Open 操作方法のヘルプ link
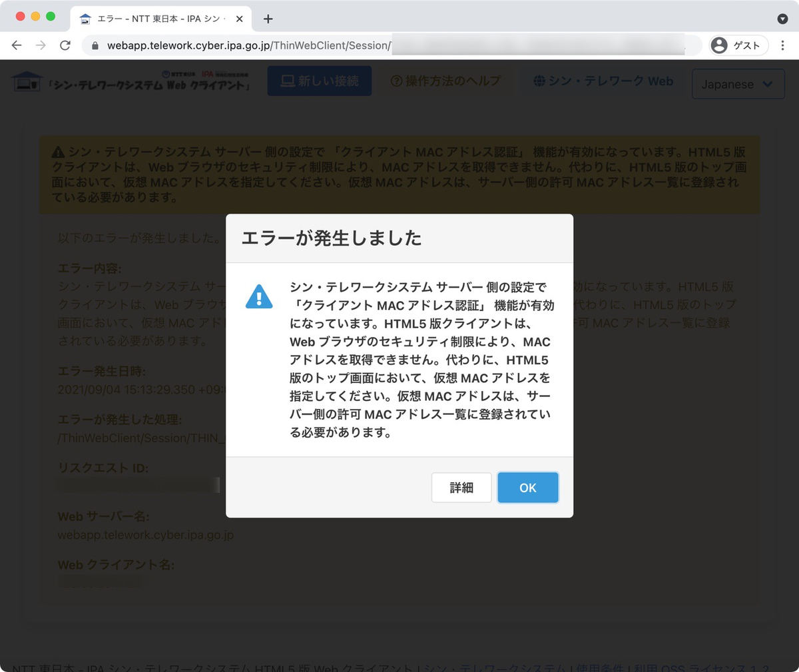This screenshot has height=672, width=799. click(445, 81)
